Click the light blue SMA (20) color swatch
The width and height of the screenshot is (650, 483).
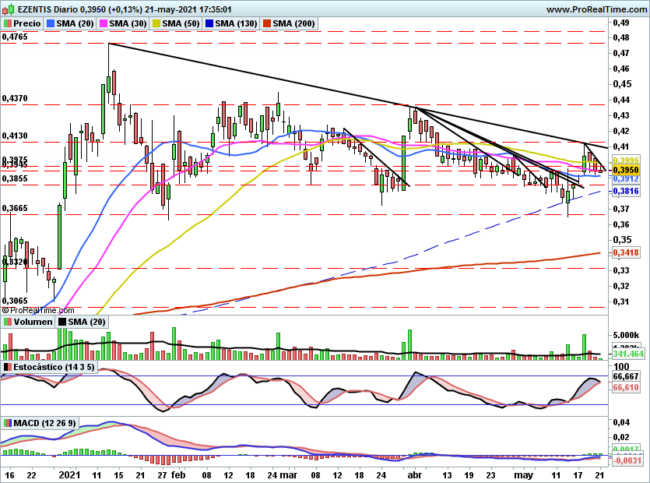click(x=51, y=24)
